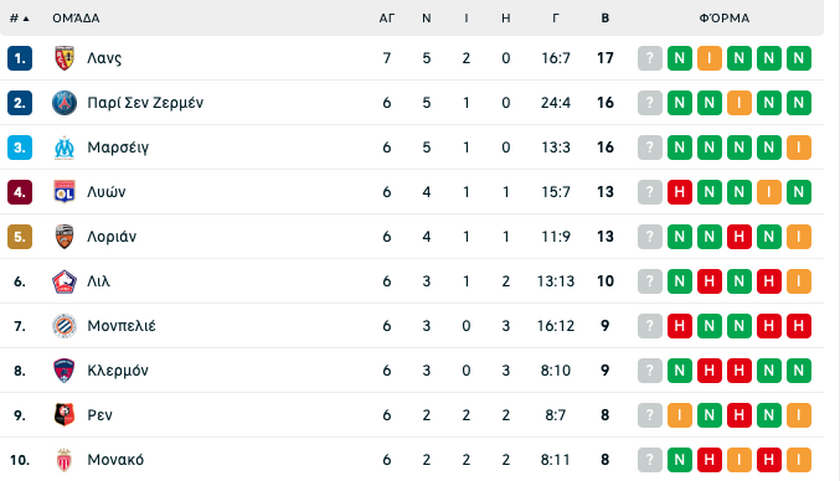
Task: Click the Λανς club crest icon
Action: point(64,58)
